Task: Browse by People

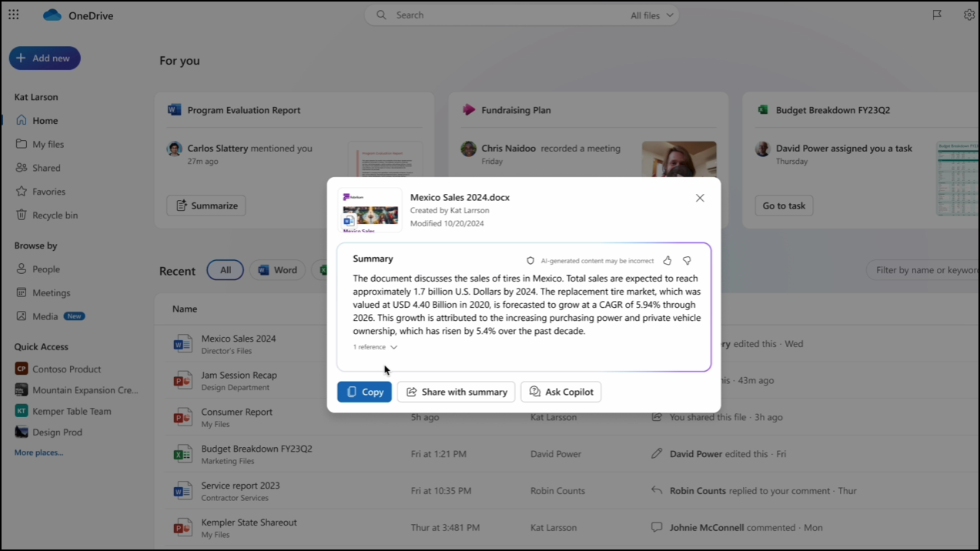Action: click(x=45, y=269)
